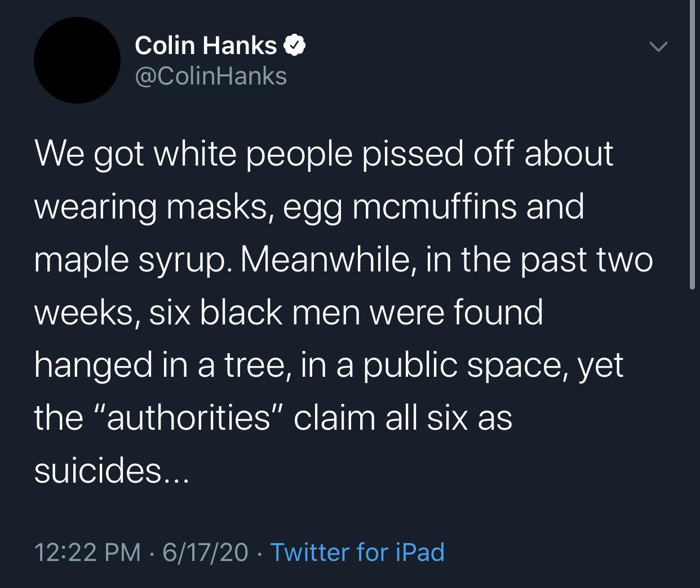Image resolution: width=700 pixels, height=588 pixels.
Task: Click the word "suicides..." ending the tweet
Action: [x=113, y=470]
